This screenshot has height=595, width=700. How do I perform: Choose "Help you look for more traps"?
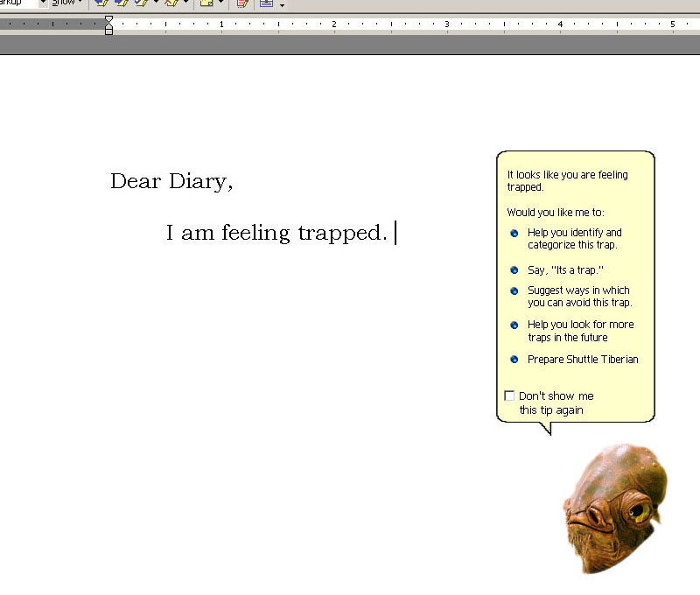(572, 331)
